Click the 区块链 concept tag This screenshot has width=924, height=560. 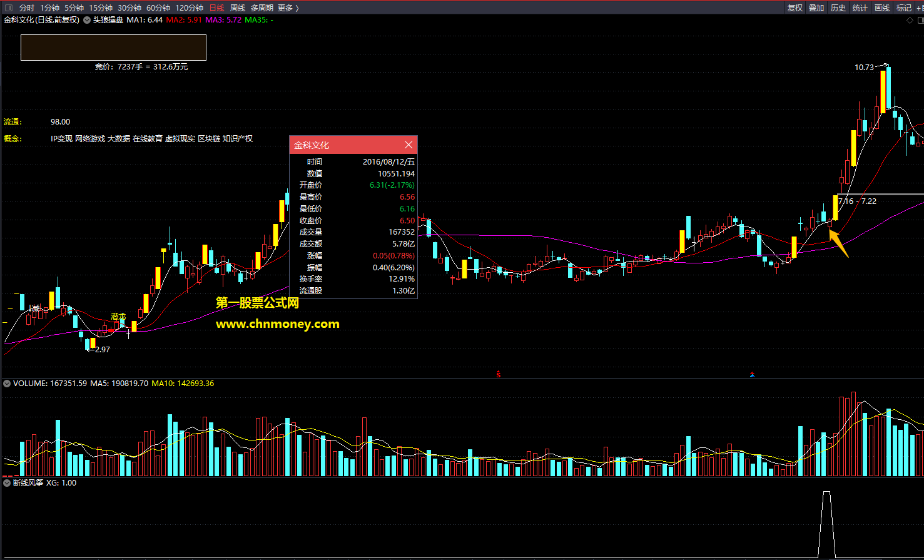(x=209, y=139)
